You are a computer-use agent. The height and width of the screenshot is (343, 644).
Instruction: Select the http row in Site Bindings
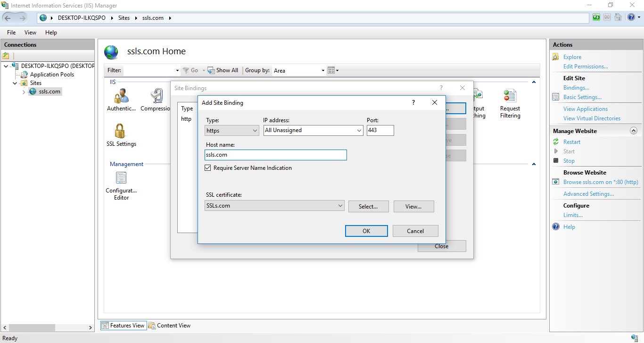(186, 119)
